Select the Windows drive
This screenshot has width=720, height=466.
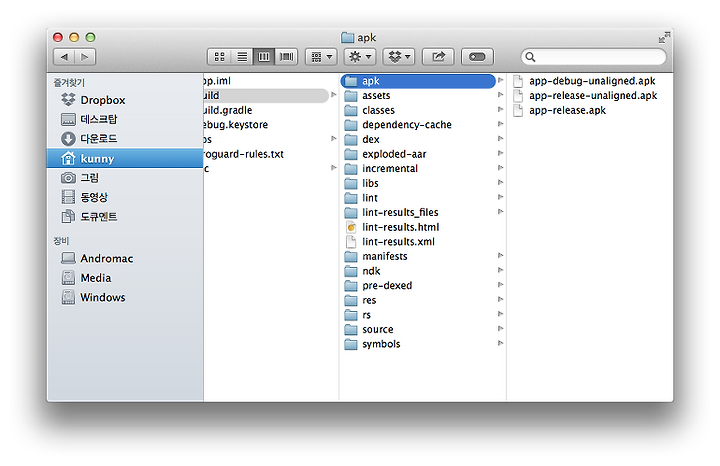[x=125, y=298]
